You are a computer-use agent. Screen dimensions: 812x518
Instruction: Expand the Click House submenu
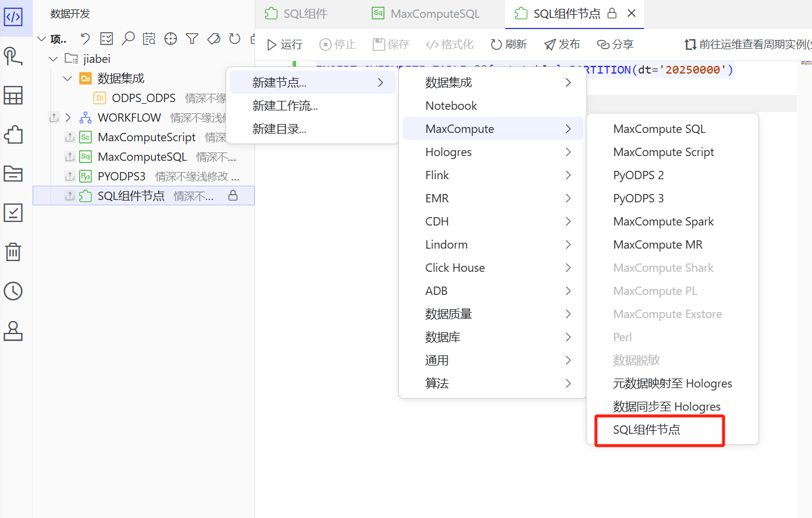[x=493, y=268]
